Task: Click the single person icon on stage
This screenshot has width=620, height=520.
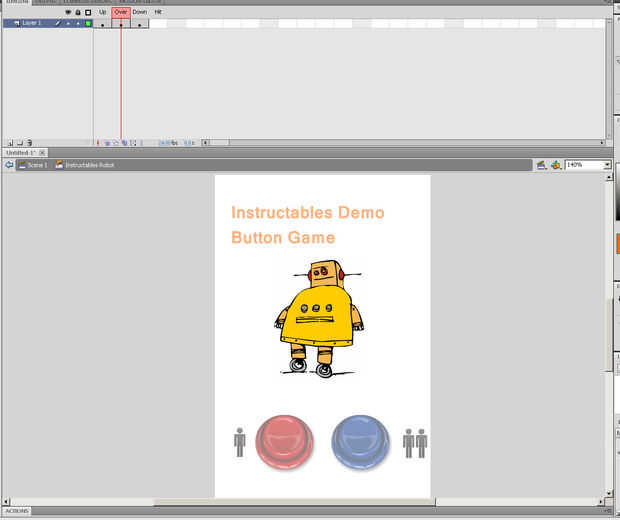Action: (239, 442)
